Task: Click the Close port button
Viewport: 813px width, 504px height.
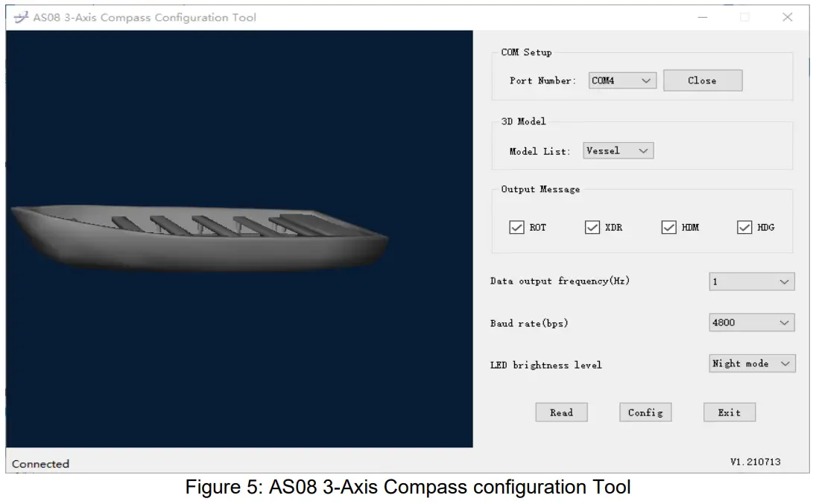Action: [703, 80]
